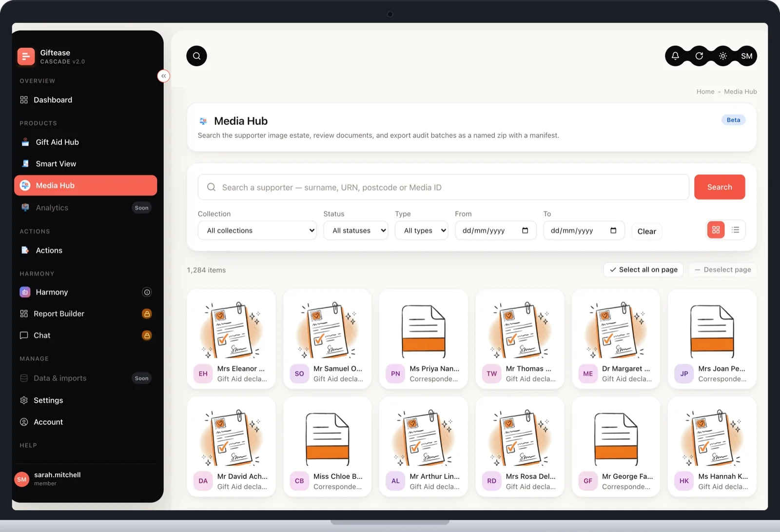780x532 pixels.
Task: Focus the To date field
Action: click(x=584, y=231)
